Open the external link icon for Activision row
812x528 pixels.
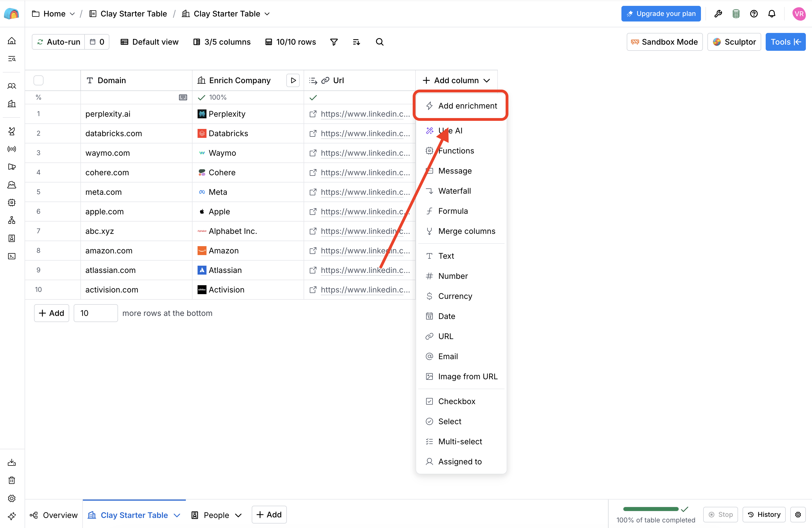(x=313, y=290)
